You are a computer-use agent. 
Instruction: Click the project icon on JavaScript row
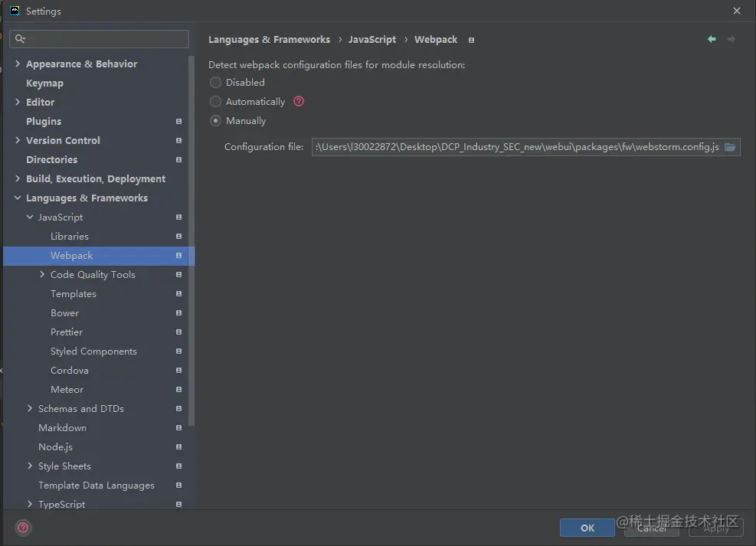click(x=179, y=217)
